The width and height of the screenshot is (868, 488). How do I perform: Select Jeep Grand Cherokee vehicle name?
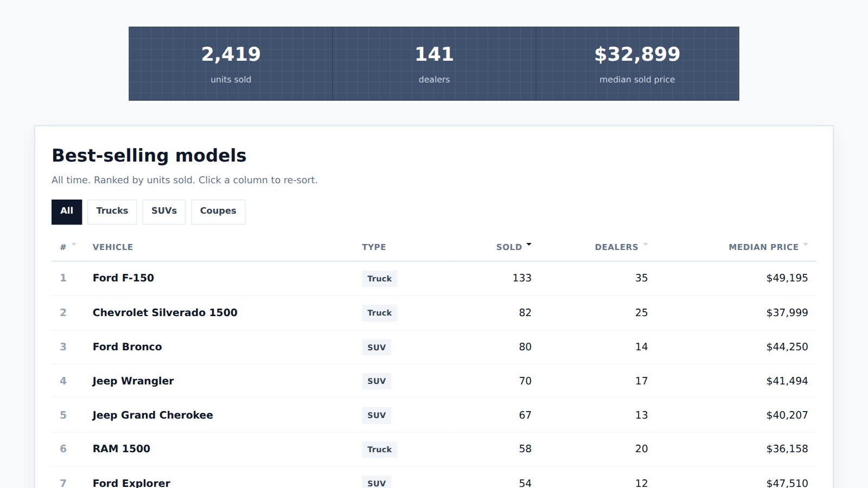(152, 415)
